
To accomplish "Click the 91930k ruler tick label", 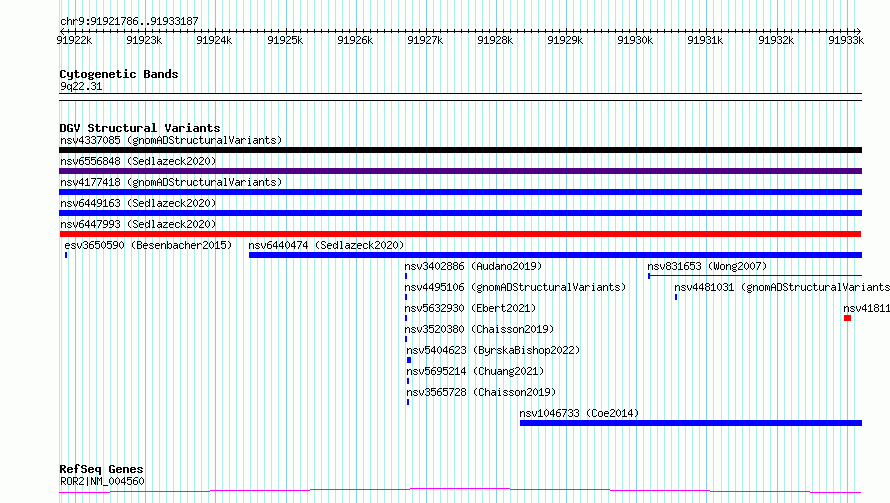I will 635,40.
